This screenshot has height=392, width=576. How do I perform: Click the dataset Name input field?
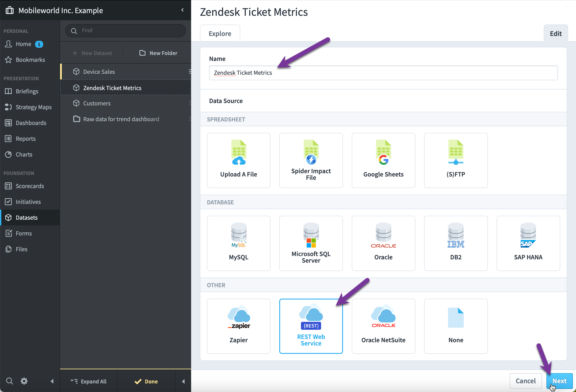(x=383, y=73)
